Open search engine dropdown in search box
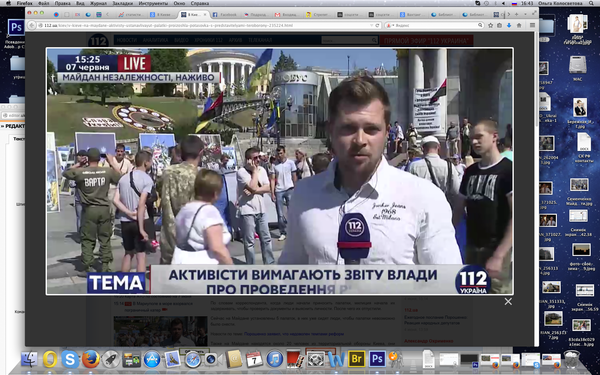Screen dimensions: 600x375 coord(390,25)
